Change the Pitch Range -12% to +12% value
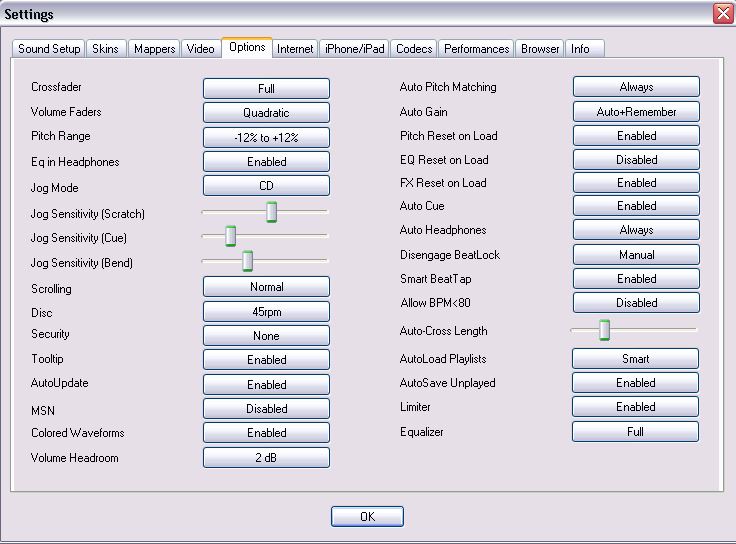 click(x=266, y=137)
